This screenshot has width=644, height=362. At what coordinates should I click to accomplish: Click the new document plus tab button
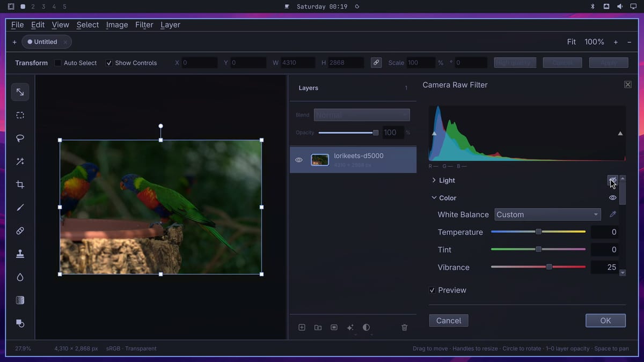[x=14, y=42]
